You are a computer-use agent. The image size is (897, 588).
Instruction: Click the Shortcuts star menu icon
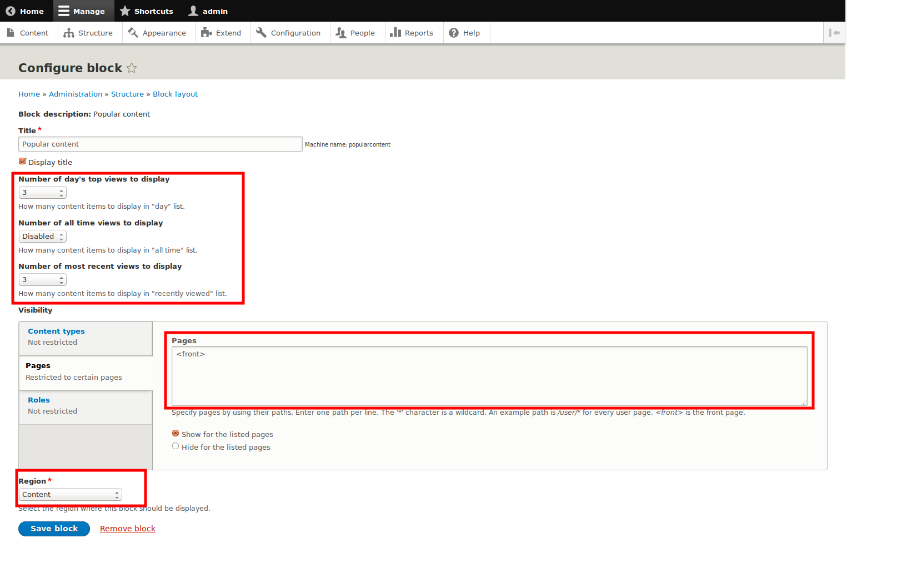[x=125, y=11]
